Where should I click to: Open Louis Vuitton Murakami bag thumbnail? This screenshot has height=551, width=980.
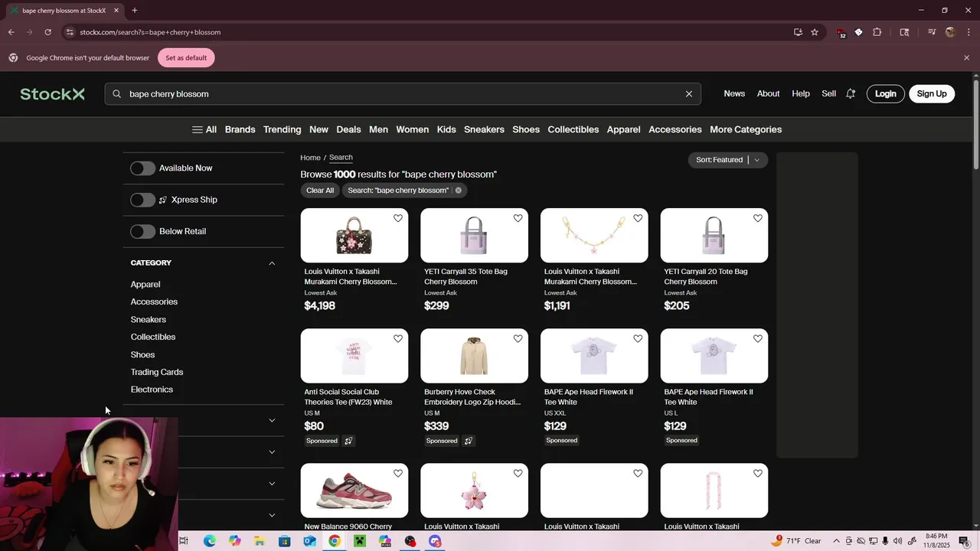point(354,236)
